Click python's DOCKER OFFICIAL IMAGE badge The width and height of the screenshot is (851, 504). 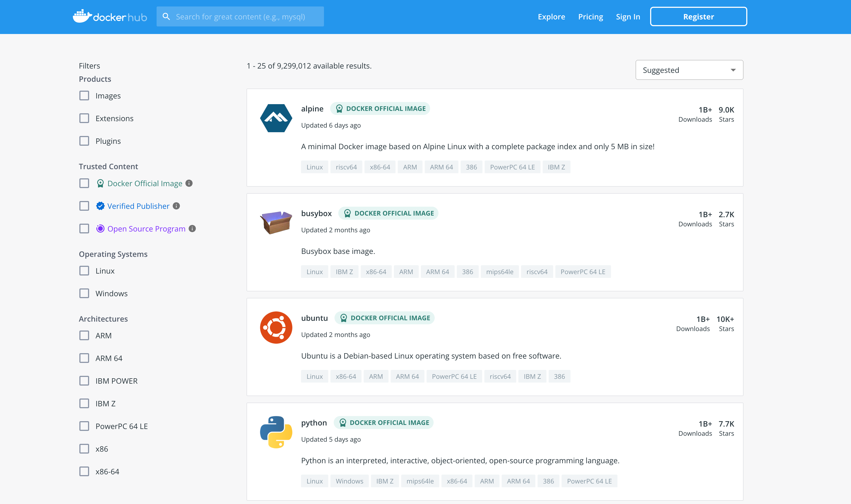(x=383, y=423)
